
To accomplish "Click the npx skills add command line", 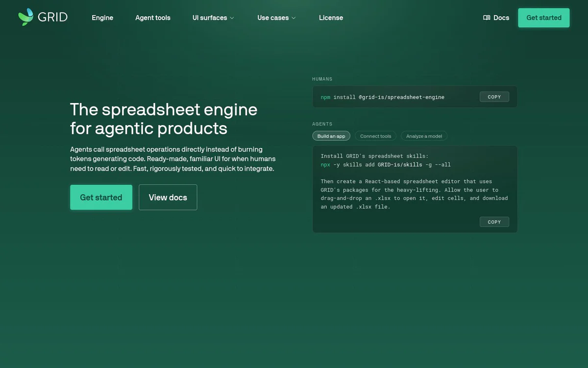I will coord(386,165).
